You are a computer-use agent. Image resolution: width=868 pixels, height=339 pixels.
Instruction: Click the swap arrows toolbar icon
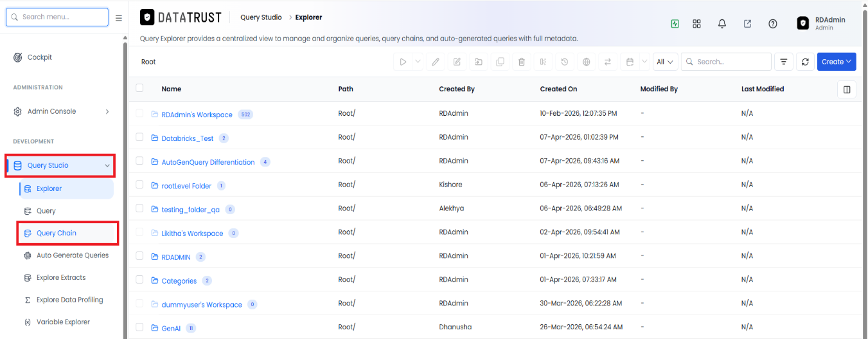(x=607, y=62)
